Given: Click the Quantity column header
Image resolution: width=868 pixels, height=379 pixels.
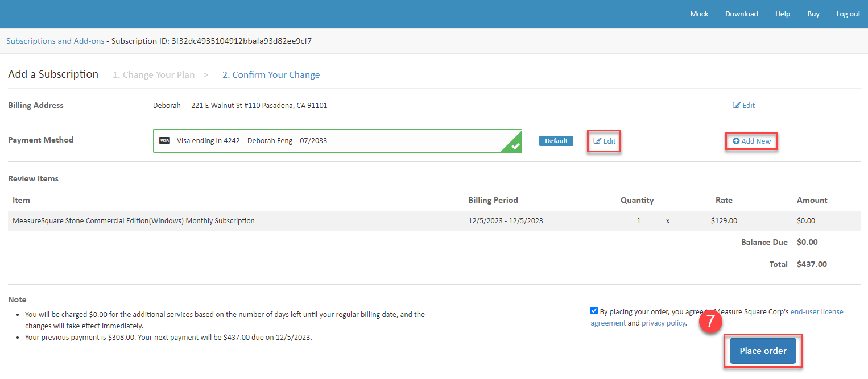Looking at the screenshot, I should [637, 200].
